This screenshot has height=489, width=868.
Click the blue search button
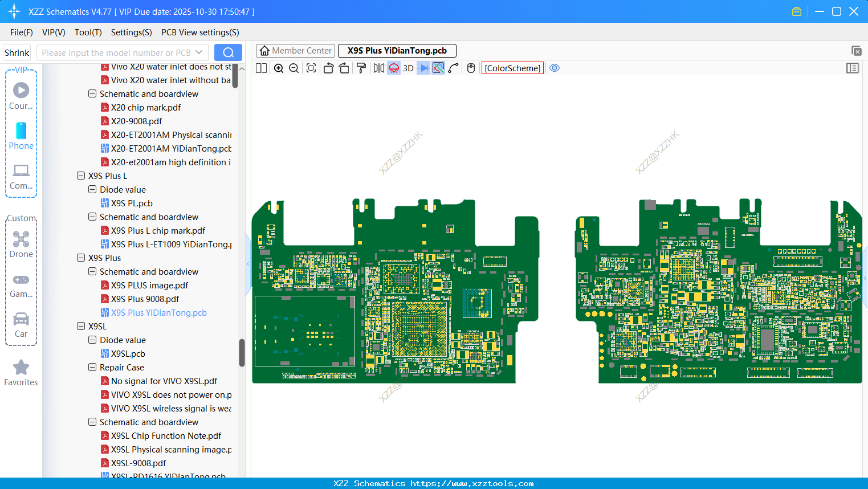point(228,52)
